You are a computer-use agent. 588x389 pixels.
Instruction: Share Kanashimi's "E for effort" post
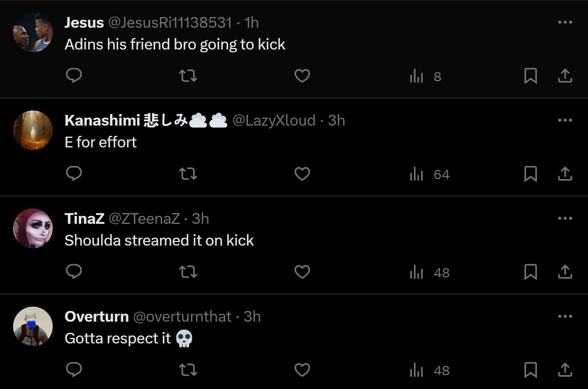click(x=565, y=174)
